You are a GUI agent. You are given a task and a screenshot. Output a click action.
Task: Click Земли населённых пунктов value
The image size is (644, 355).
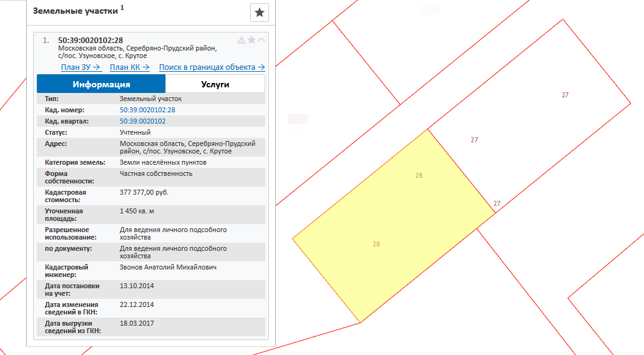click(x=163, y=162)
